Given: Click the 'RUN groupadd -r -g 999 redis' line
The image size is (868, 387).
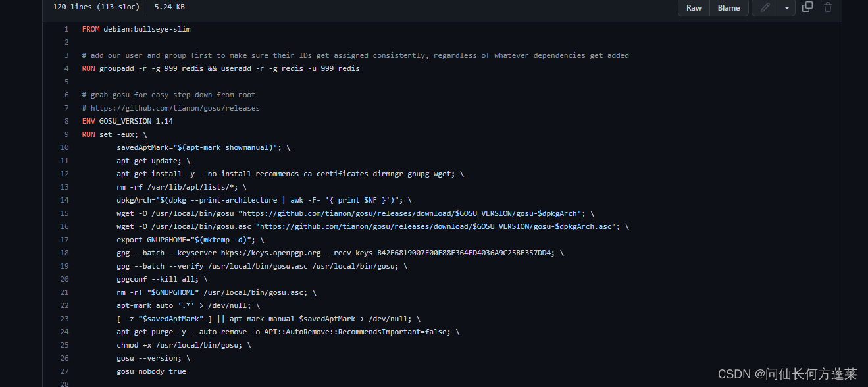Looking at the screenshot, I should (220, 68).
